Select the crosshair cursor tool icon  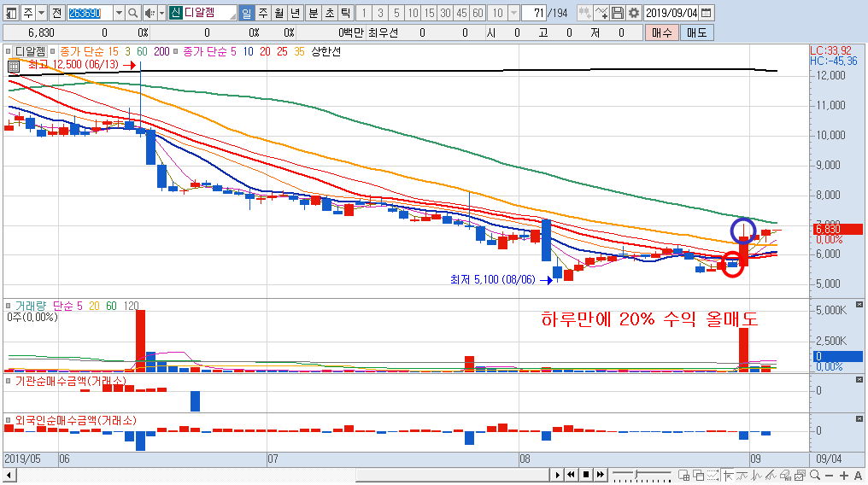pos(728,475)
